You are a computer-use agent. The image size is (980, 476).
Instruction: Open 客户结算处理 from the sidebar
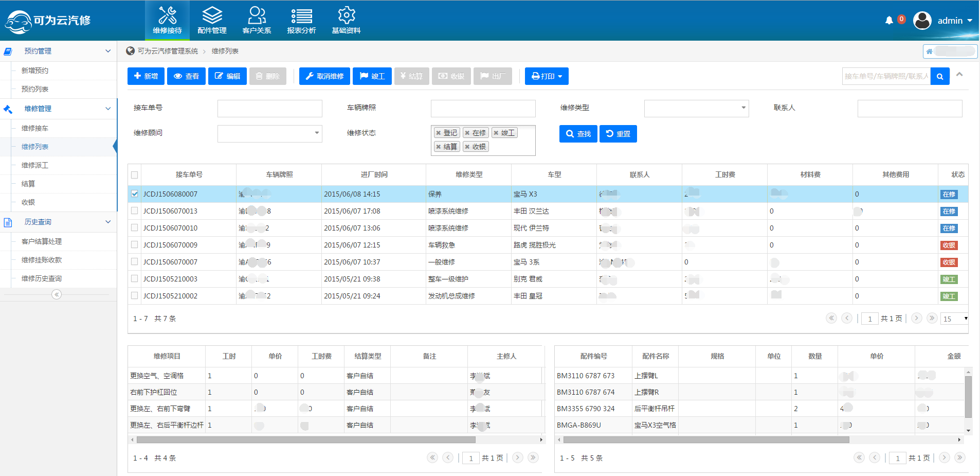click(42, 241)
